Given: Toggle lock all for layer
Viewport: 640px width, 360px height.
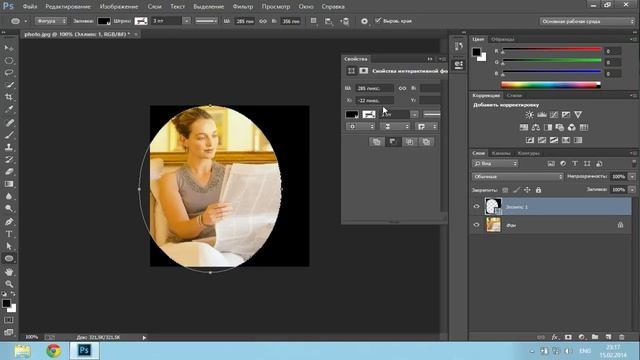Looking at the screenshot, I should click(538, 190).
